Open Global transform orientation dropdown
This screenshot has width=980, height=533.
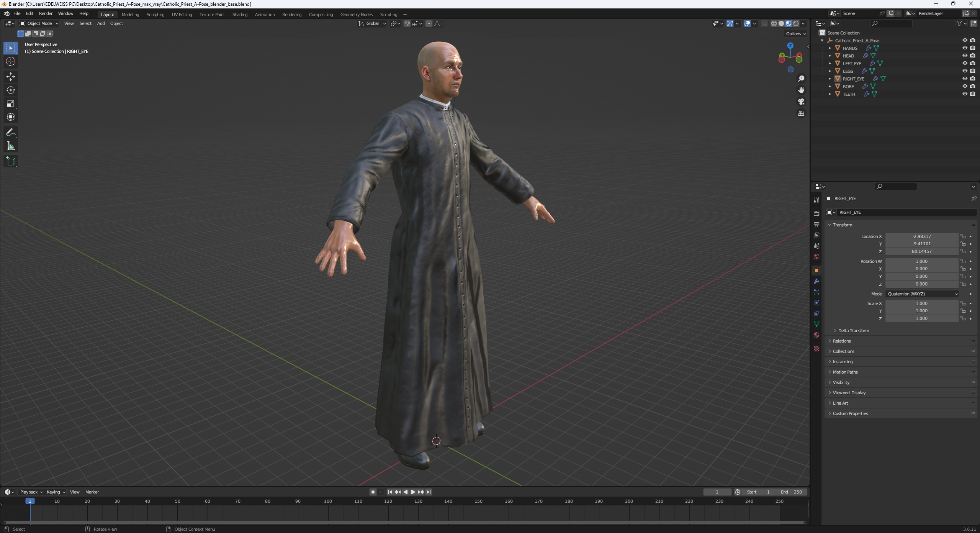[372, 23]
